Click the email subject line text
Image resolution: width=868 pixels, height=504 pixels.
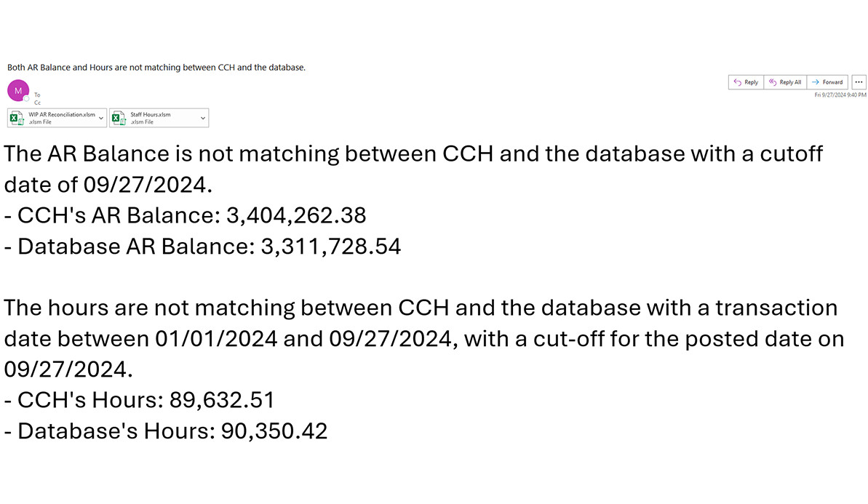click(x=156, y=68)
